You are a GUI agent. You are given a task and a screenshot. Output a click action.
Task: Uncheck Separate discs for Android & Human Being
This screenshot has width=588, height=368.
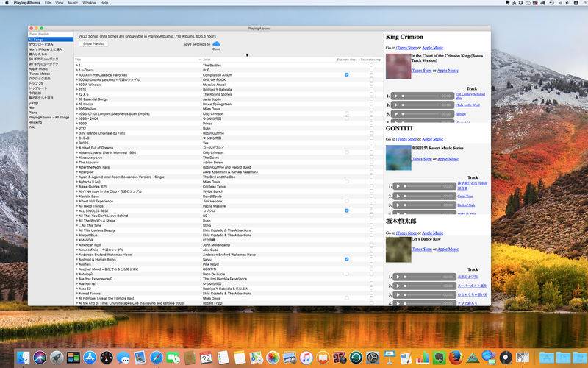346,259
